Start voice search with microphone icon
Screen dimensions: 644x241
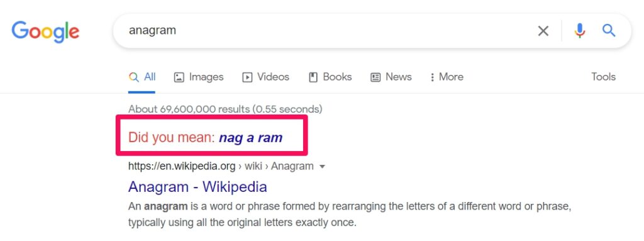pyautogui.click(x=579, y=31)
